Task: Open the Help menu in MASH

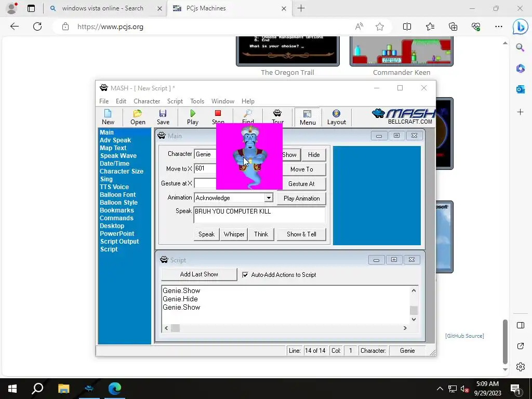Action: click(248, 101)
